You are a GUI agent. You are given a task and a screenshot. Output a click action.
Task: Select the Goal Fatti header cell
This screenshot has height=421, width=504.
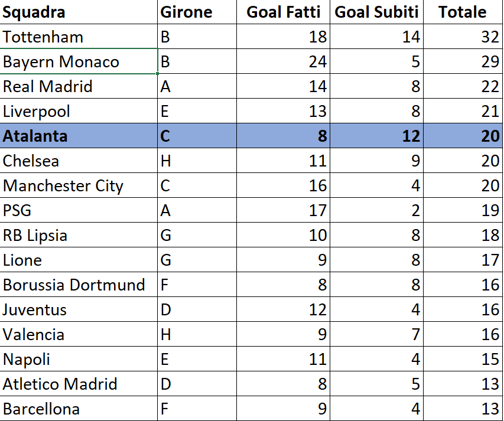click(x=283, y=12)
